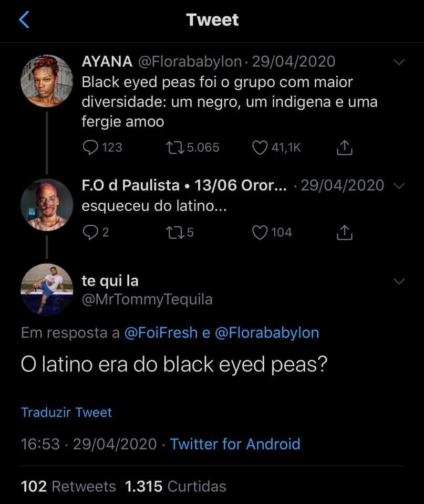Tap the back arrow icon
The image size is (424, 504).
(24, 20)
